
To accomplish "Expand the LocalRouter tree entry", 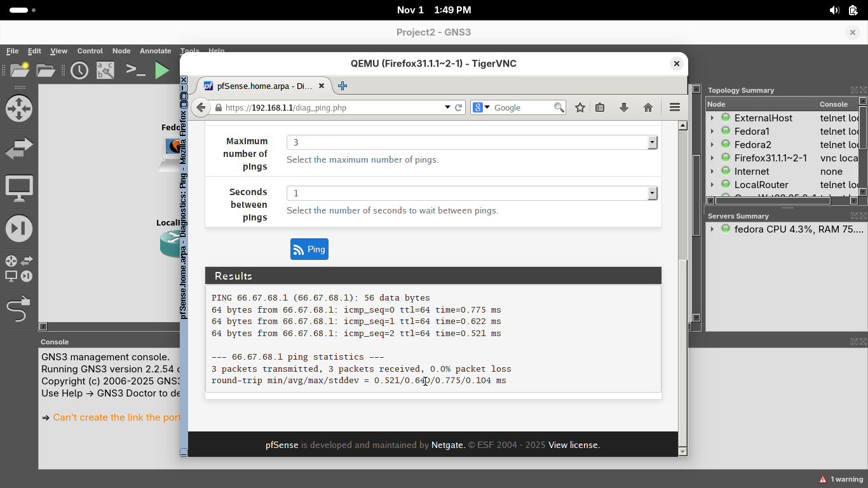I will click(x=712, y=185).
